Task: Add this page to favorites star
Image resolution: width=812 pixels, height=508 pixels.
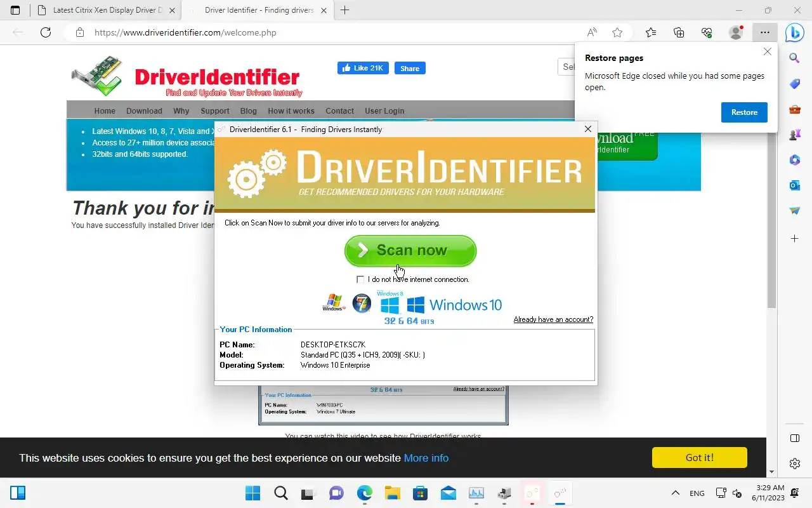Action: coord(617,32)
